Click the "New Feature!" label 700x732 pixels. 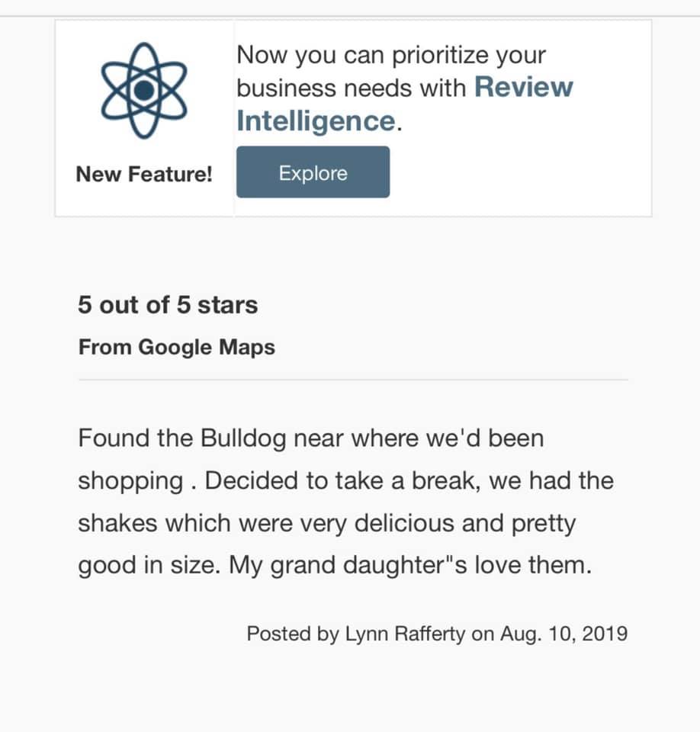click(x=144, y=174)
